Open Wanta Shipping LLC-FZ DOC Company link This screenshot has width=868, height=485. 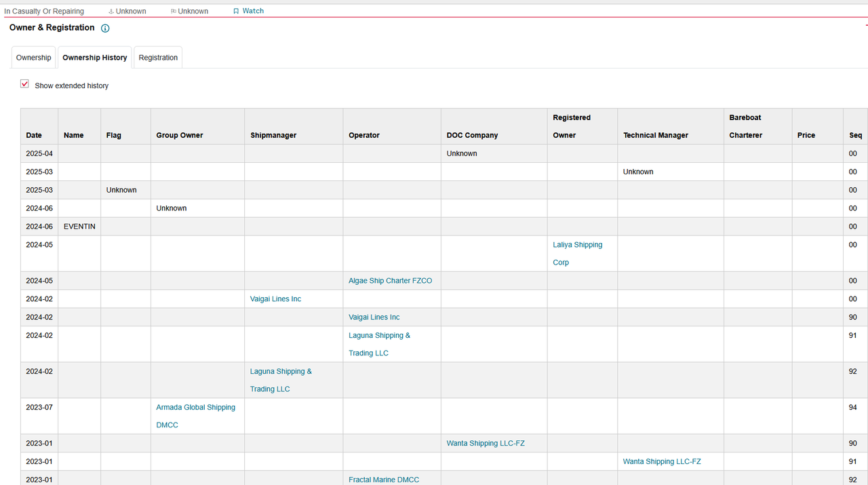pos(486,444)
